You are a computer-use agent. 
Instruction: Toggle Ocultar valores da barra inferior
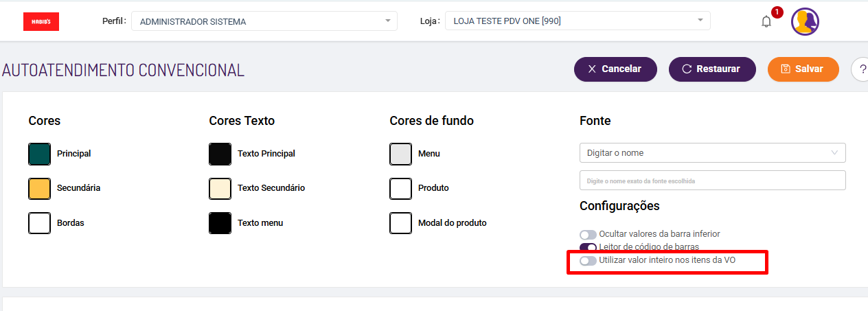(588, 234)
